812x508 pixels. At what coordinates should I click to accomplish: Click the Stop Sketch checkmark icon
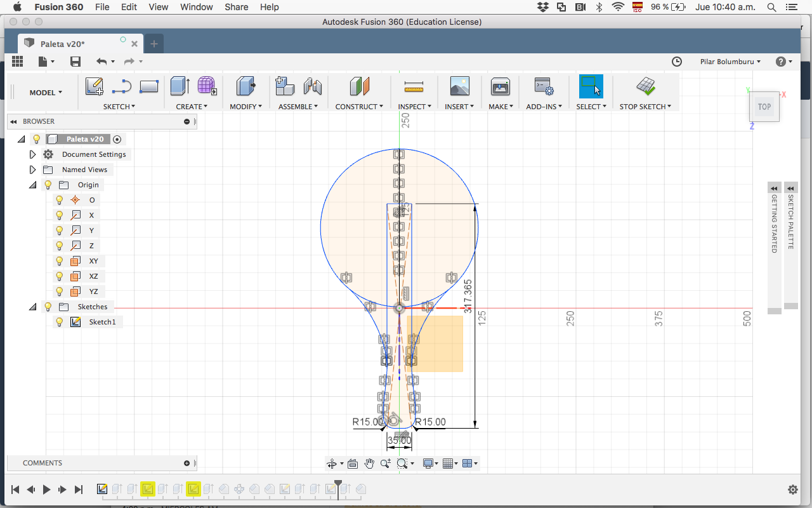point(646,86)
